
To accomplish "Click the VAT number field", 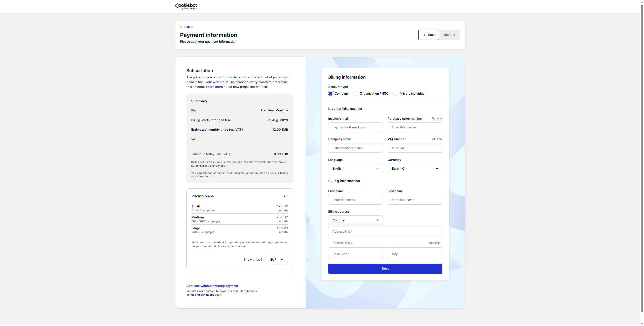I will click(x=415, y=148).
